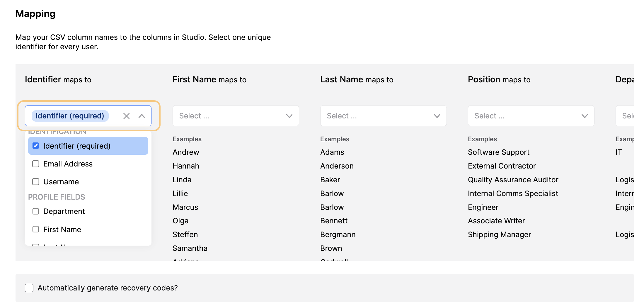
Task: Click example last name Adams
Action: pyautogui.click(x=332, y=152)
